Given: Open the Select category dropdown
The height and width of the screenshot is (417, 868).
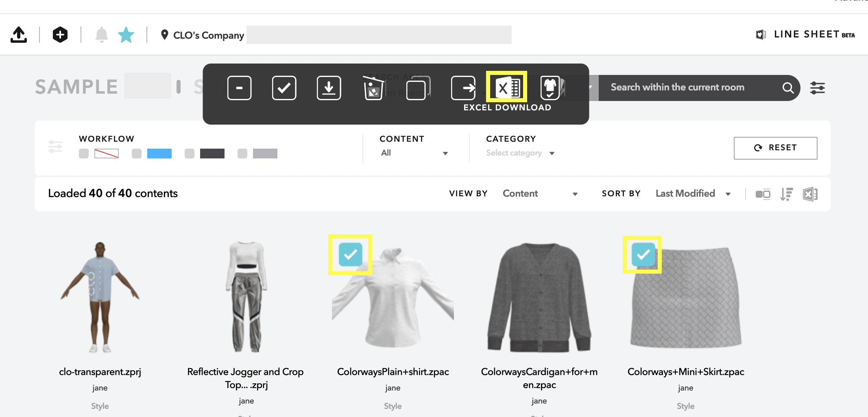Looking at the screenshot, I should [x=520, y=153].
